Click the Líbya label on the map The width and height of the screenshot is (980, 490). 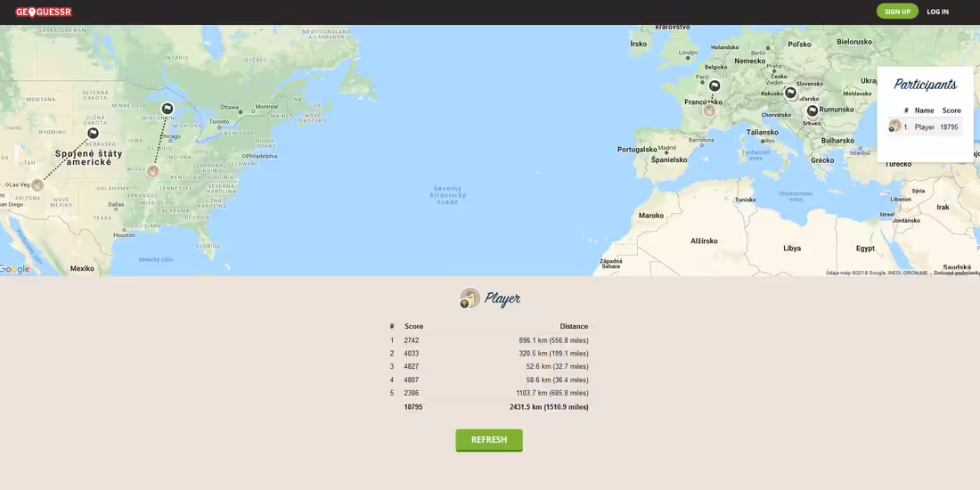coord(792,249)
